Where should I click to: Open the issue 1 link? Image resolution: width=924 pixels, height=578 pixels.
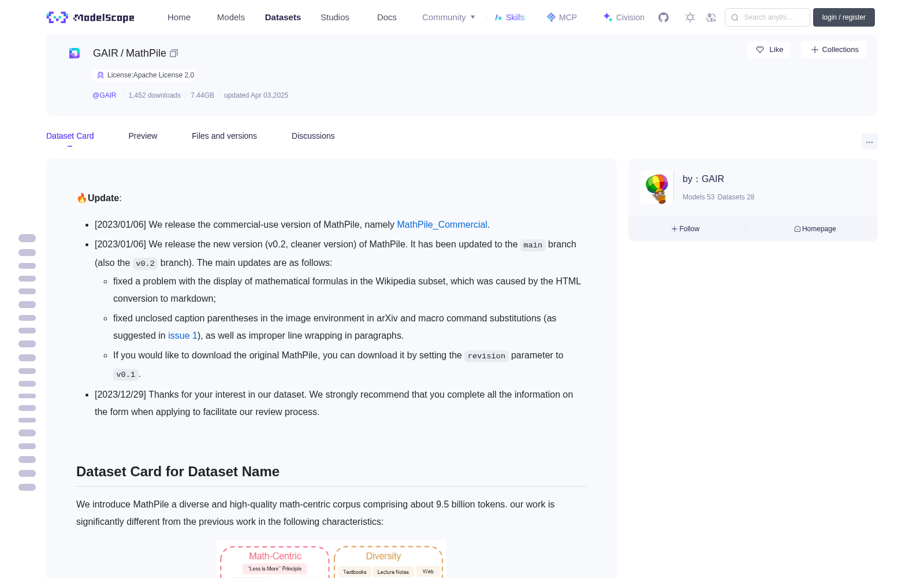pos(182,335)
